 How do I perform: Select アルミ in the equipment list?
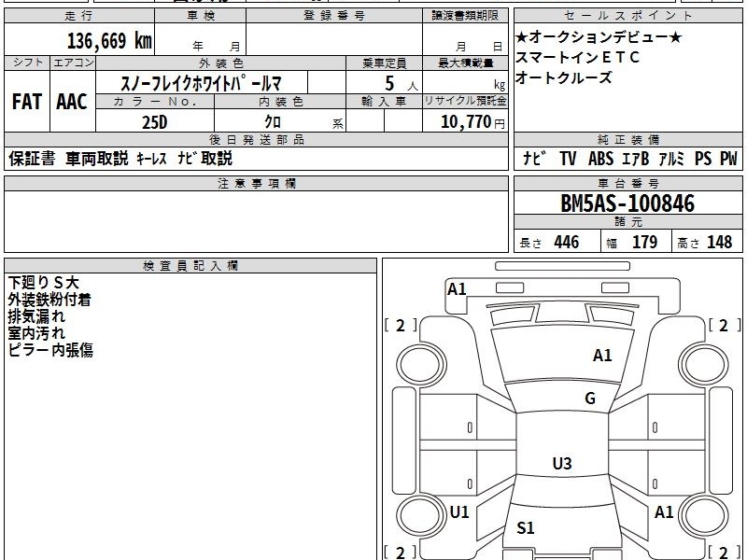pyautogui.click(x=671, y=159)
